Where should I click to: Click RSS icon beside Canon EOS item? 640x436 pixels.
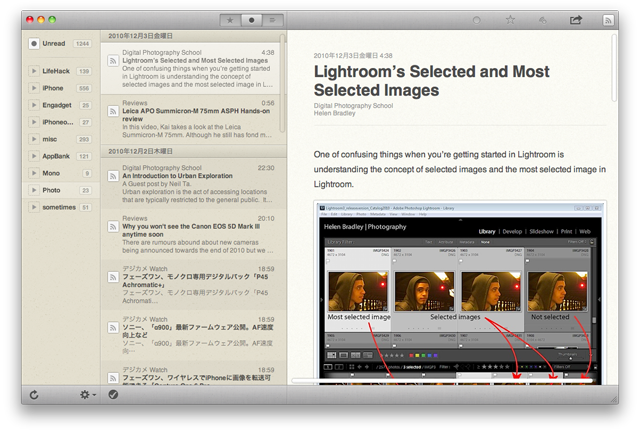113,227
